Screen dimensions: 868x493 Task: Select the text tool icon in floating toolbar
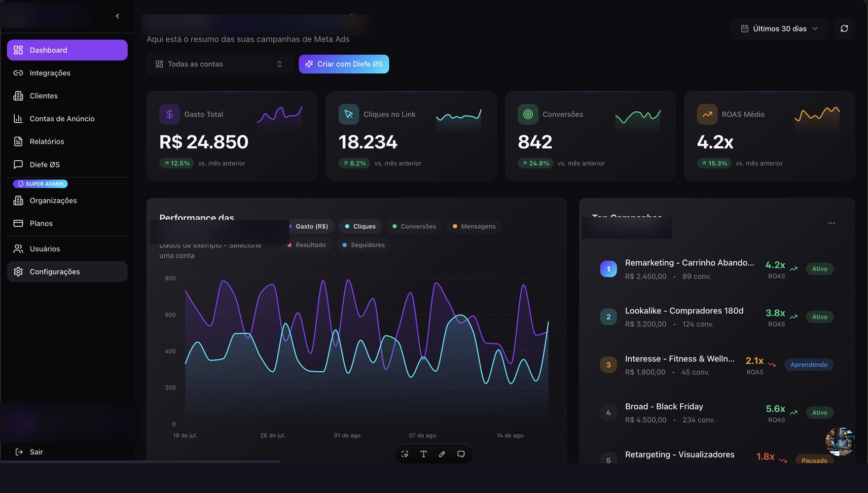[x=423, y=454]
